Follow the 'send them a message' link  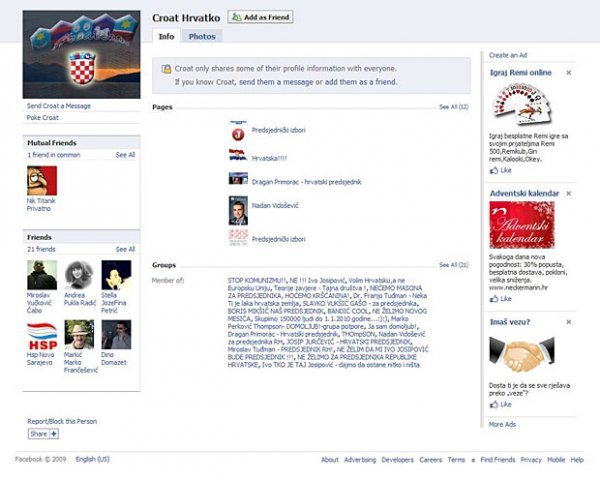(276, 82)
